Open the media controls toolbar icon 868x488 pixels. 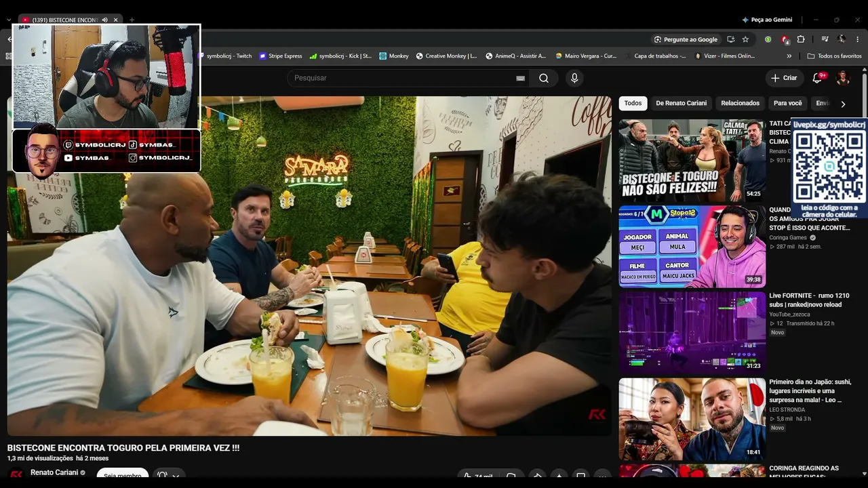(825, 39)
